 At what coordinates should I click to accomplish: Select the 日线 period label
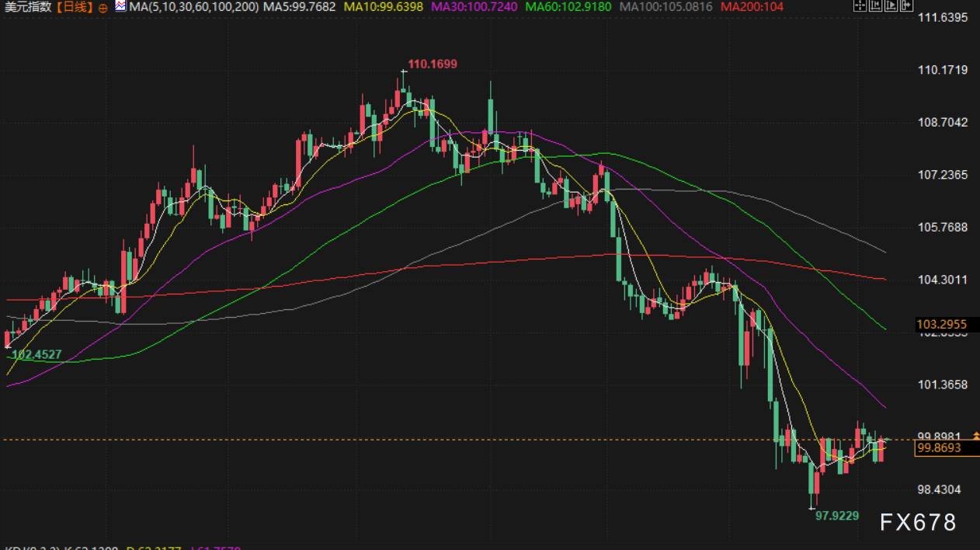coord(76,7)
